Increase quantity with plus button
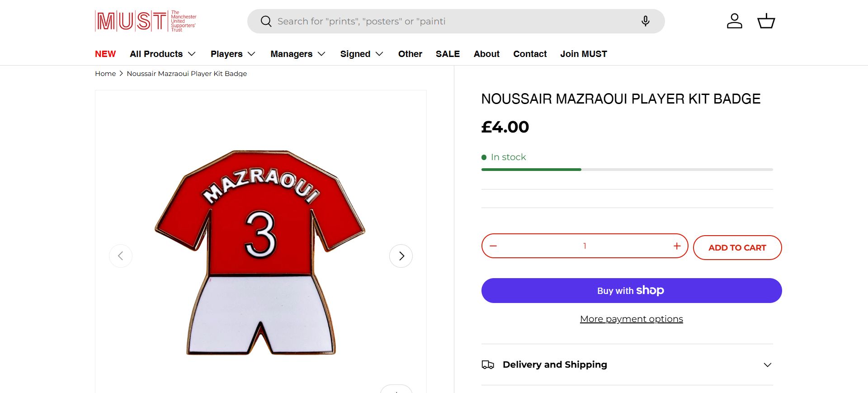Screen dimensions: 868x393 click(x=677, y=246)
